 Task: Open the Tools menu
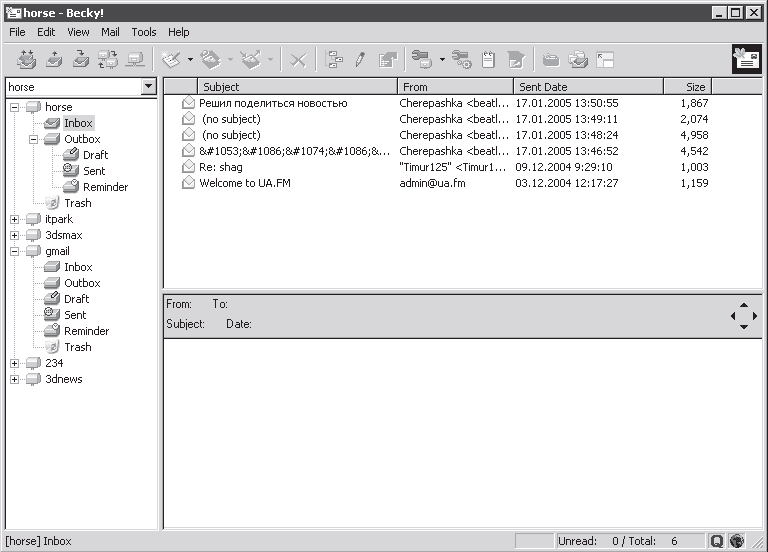click(144, 32)
